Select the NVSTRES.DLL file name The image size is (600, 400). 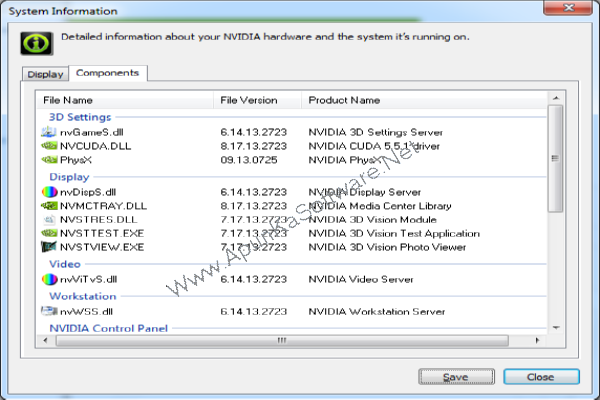99,219
